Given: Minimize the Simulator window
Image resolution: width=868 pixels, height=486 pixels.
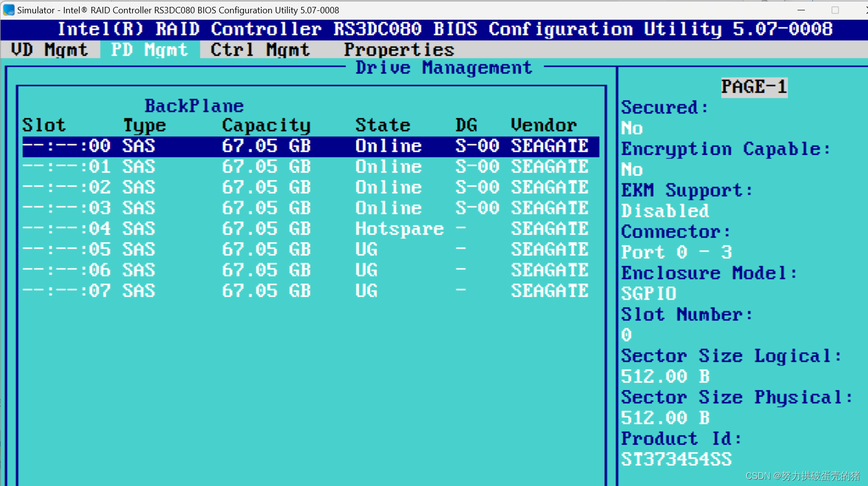Looking at the screenshot, I should pyautogui.click(x=801, y=10).
